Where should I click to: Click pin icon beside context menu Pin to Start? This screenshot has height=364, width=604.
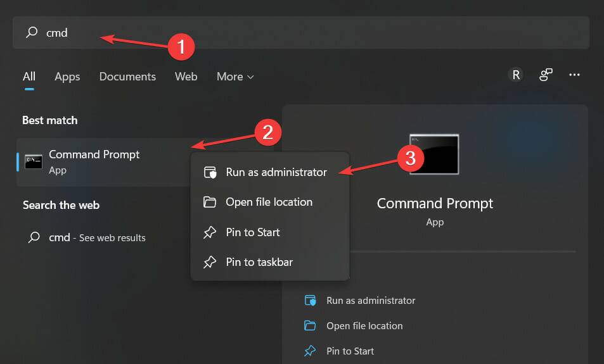pyautogui.click(x=210, y=232)
